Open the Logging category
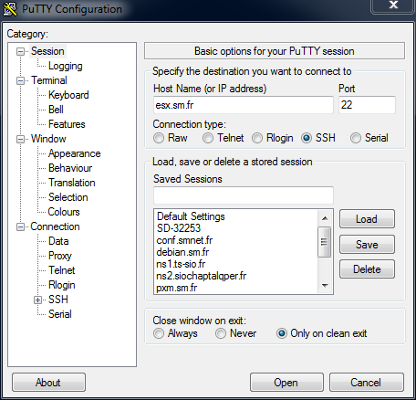 [x=65, y=66]
